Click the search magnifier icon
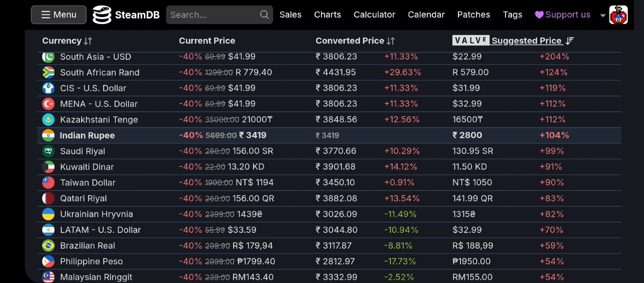The width and height of the screenshot is (644, 283). click(264, 15)
